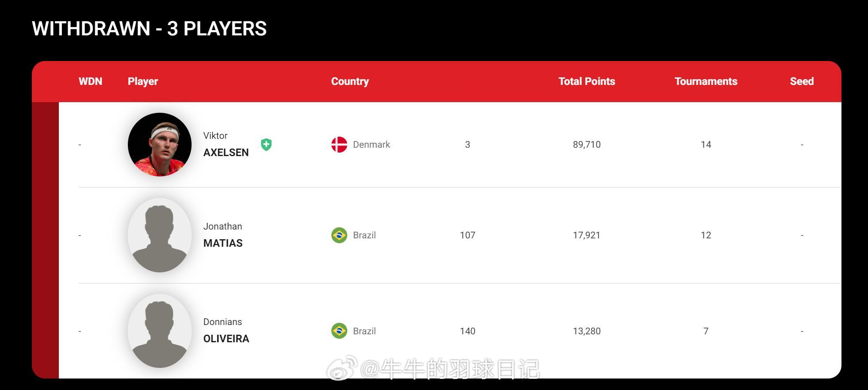The width and height of the screenshot is (868, 390).
Task: Click the Player column header
Action: [143, 81]
